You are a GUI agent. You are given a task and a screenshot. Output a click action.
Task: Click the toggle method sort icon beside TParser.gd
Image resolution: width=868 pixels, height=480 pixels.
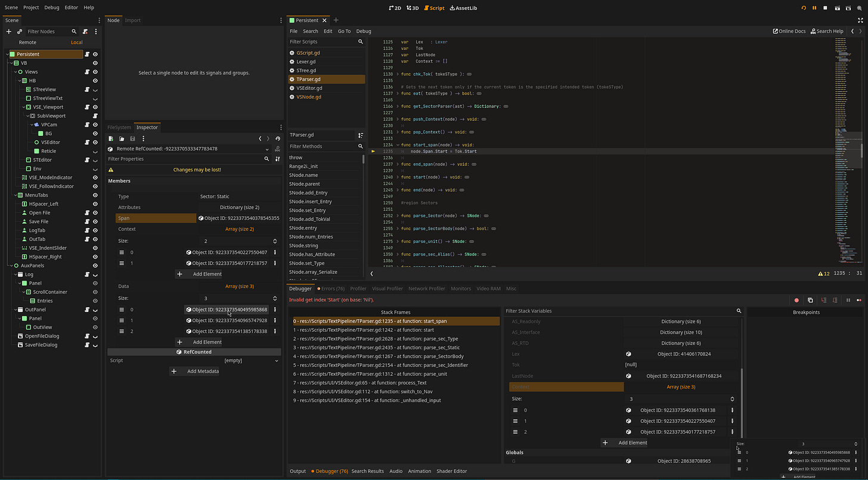click(361, 135)
